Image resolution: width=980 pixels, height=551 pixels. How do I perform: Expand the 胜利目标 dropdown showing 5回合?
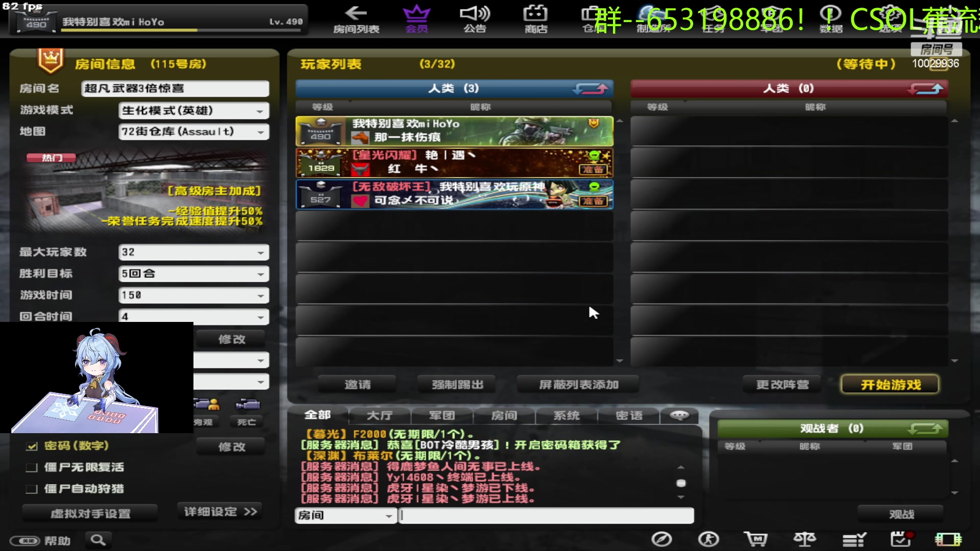[x=193, y=273]
